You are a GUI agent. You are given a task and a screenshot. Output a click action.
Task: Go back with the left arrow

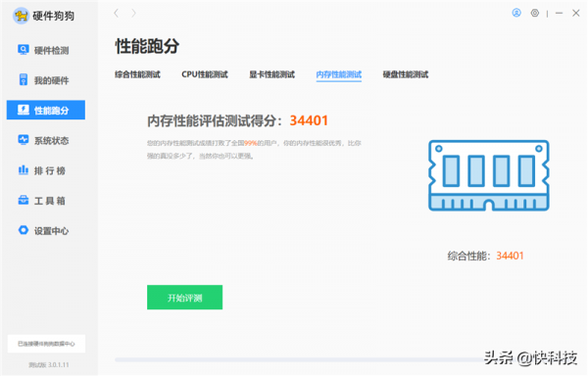click(x=117, y=14)
